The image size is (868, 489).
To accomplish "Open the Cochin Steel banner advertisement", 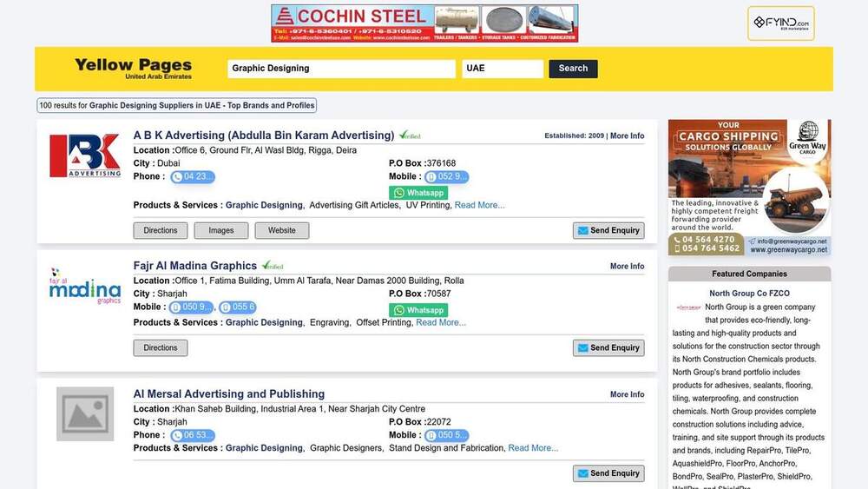I will (x=424, y=23).
